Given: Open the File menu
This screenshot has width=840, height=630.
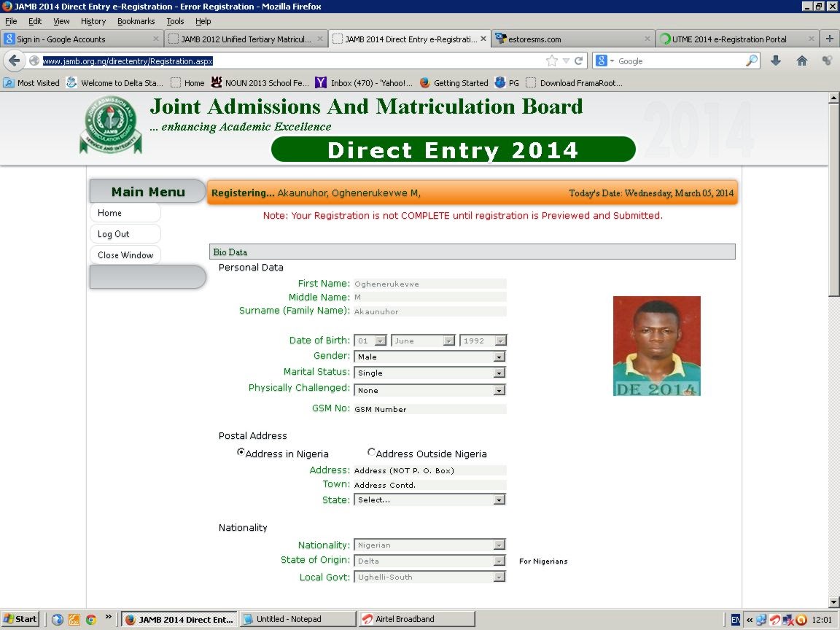Looking at the screenshot, I should 11,21.
